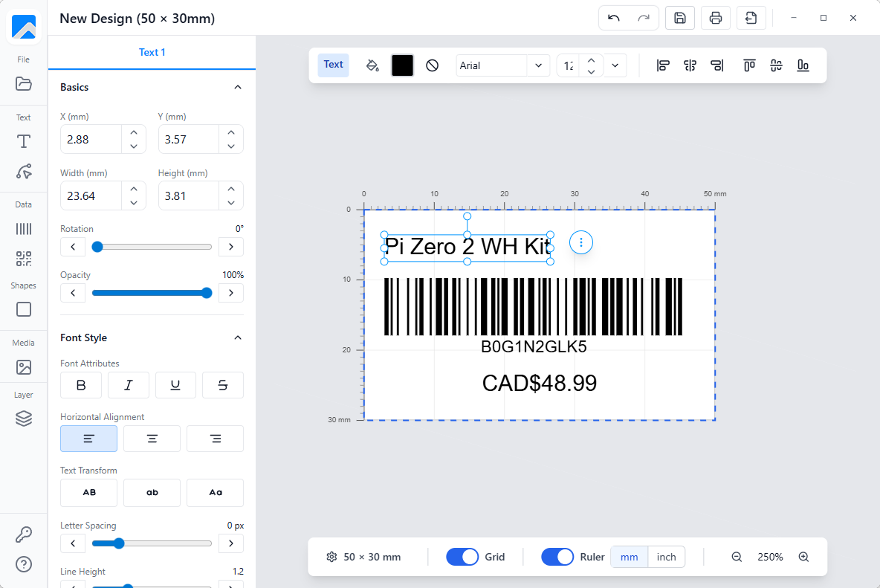Select the curved text tool
The image size is (880, 588).
23,172
